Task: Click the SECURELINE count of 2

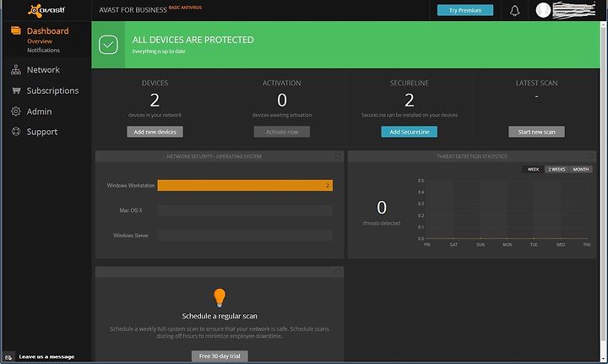Action: point(409,101)
